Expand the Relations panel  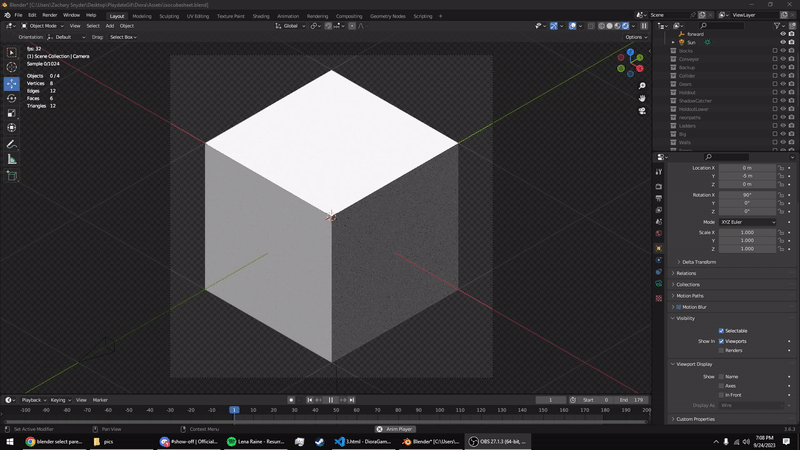tap(686, 273)
